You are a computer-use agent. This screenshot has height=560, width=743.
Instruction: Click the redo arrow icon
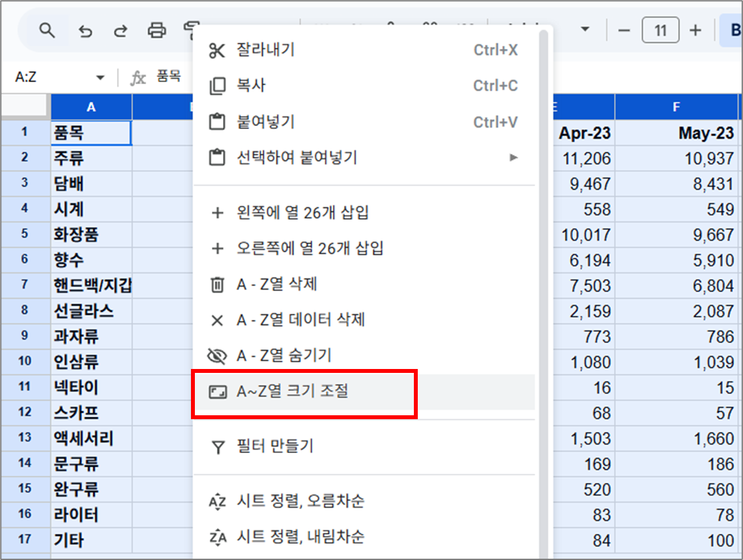coord(121,31)
